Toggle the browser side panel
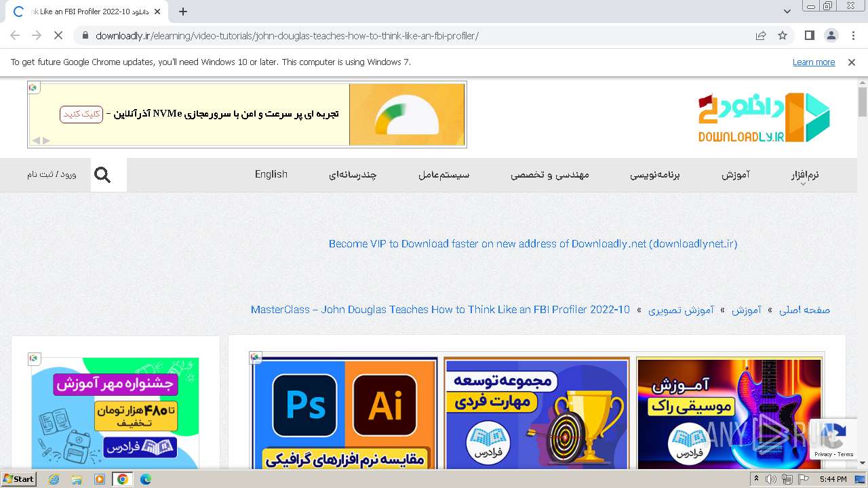 click(x=809, y=35)
